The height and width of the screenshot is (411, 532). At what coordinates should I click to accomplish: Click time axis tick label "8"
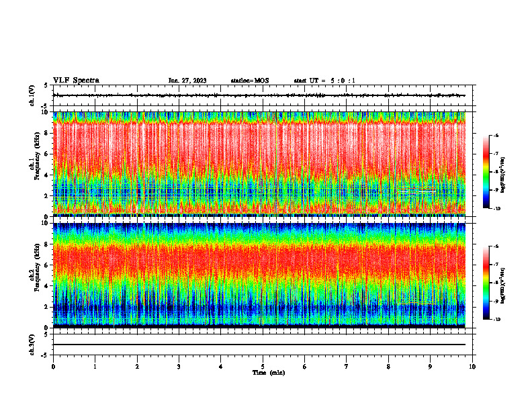[x=388, y=367]
